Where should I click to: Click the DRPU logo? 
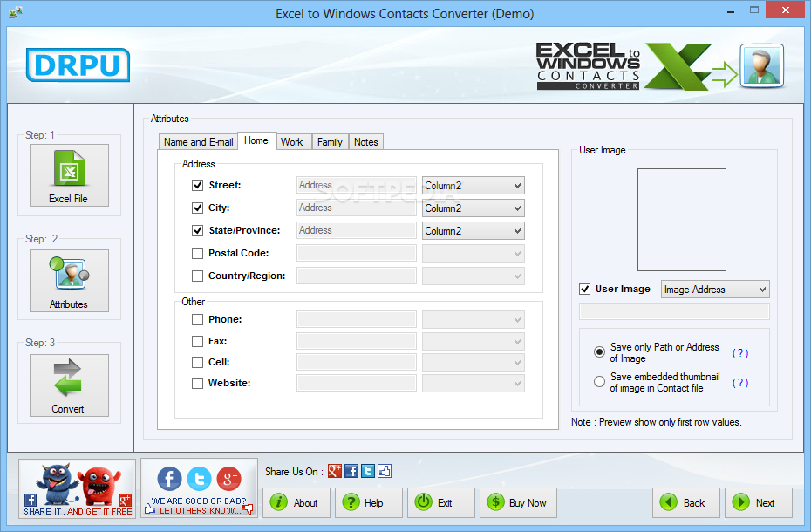(78, 65)
